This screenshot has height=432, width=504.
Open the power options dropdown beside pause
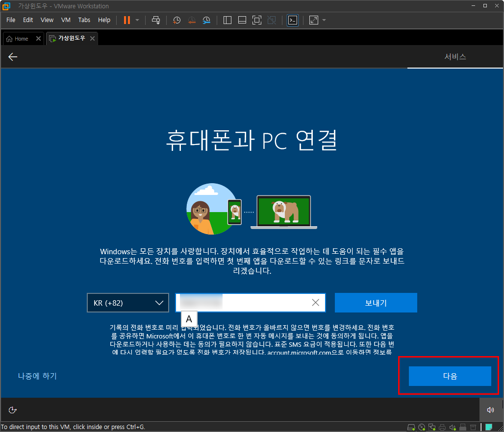(x=137, y=20)
